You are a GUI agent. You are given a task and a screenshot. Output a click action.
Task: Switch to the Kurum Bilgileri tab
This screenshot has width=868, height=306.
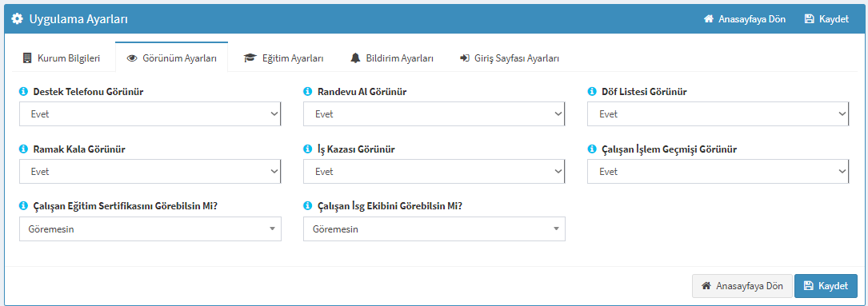pos(62,58)
